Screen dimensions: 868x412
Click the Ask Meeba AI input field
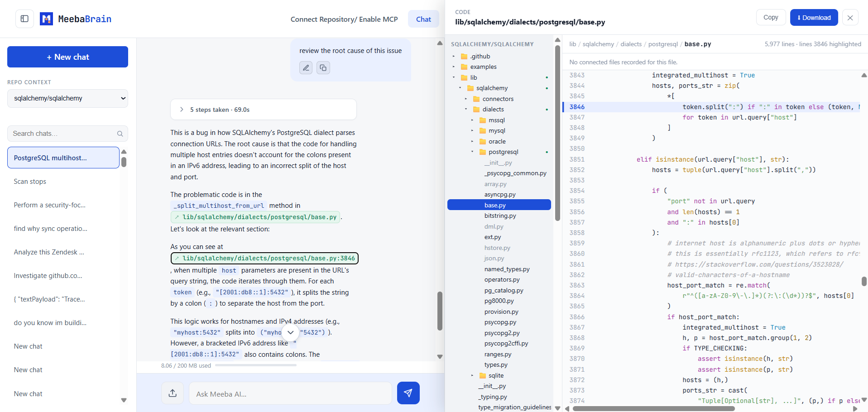point(290,393)
